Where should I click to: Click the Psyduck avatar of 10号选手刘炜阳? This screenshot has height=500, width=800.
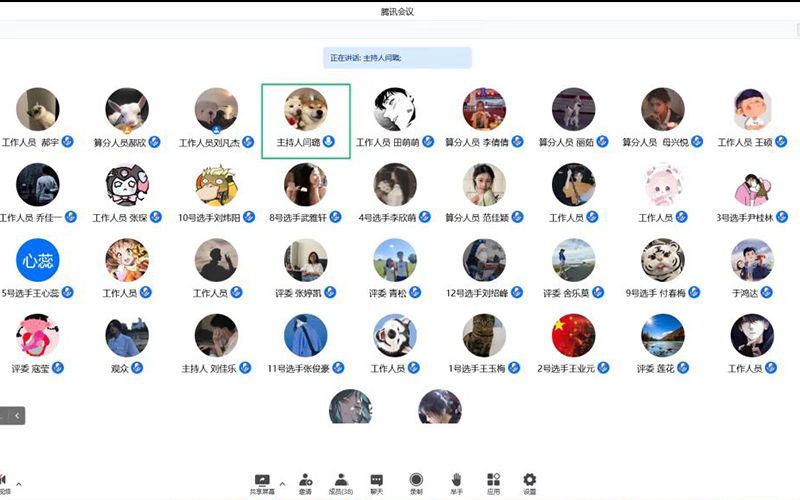click(216, 185)
